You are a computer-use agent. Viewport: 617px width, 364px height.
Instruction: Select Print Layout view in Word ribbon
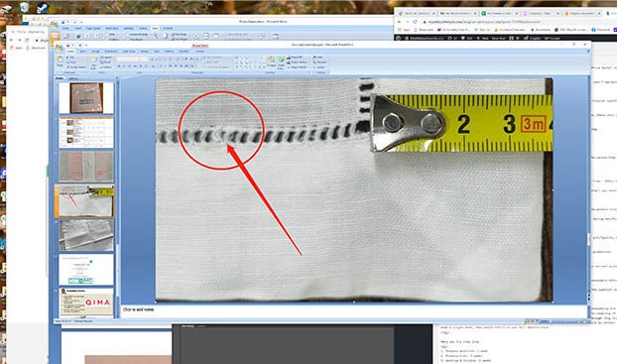click(x=55, y=36)
